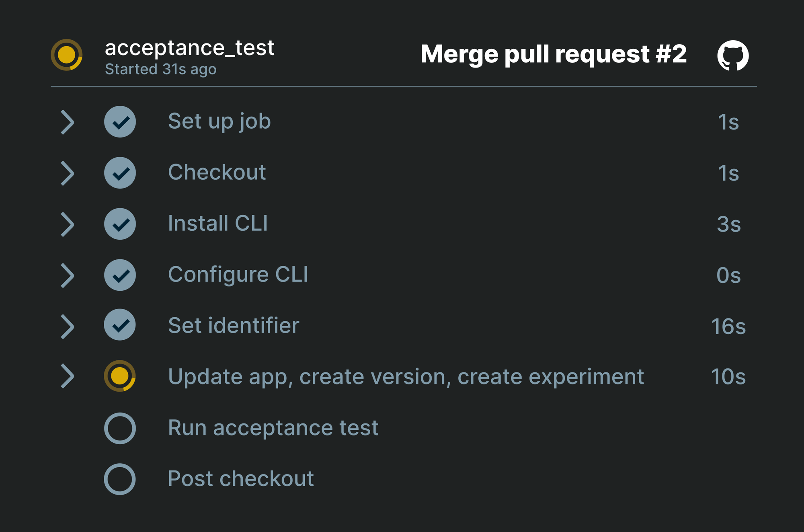Click the success icon next to Install CLI
This screenshot has width=804, height=532.
click(120, 224)
